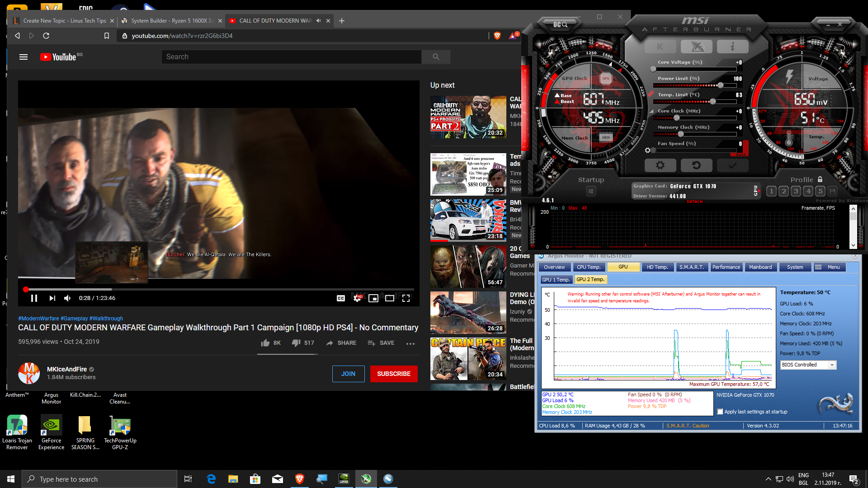Click the Memory Clock slider handle
Screen dimensions: 868x488
tap(681, 134)
